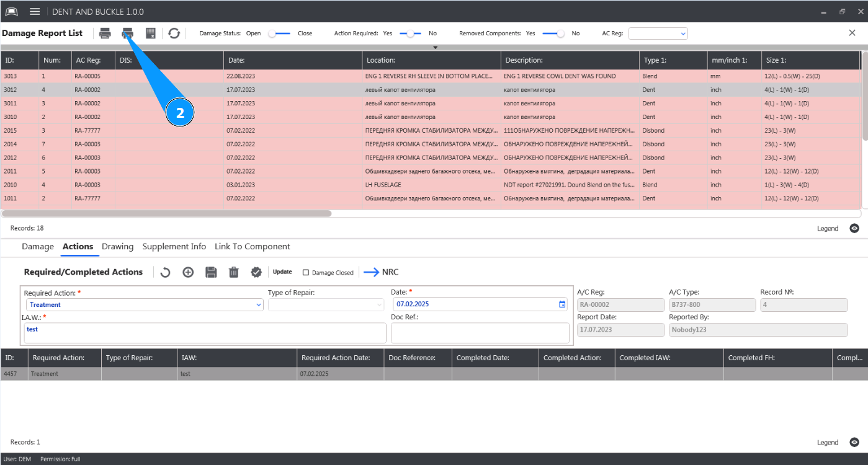The width and height of the screenshot is (868, 465).
Task: Save the action using the floppy disk icon
Action: pos(211,272)
